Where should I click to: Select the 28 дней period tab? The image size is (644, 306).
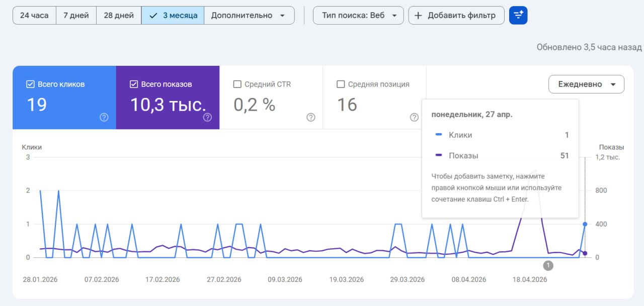click(119, 16)
